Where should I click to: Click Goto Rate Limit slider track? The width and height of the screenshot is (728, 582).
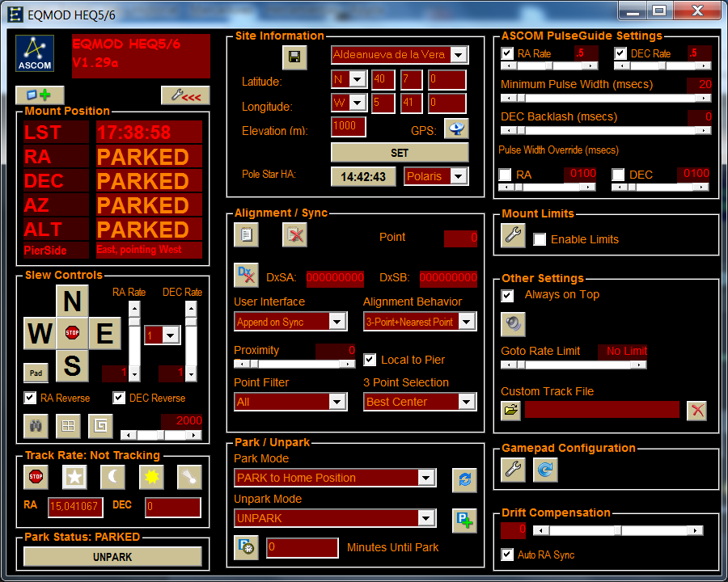tap(574, 365)
